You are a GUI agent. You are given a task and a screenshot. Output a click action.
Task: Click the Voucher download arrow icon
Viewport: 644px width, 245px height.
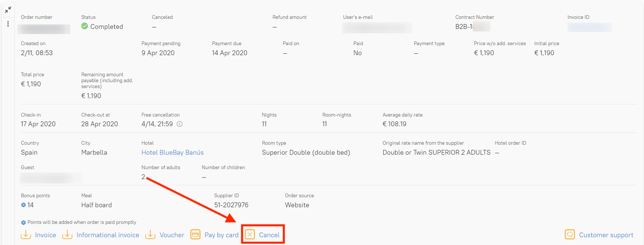pos(150,235)
